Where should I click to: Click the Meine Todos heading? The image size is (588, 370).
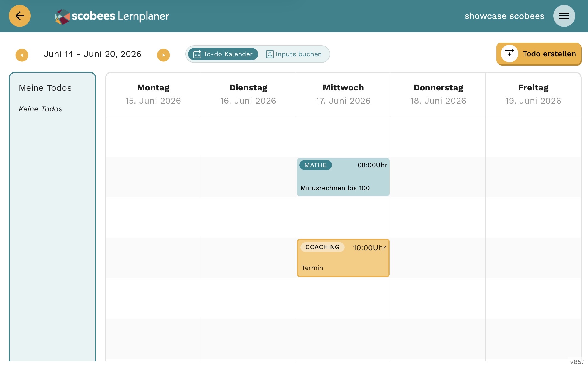[x=45, y=88]
